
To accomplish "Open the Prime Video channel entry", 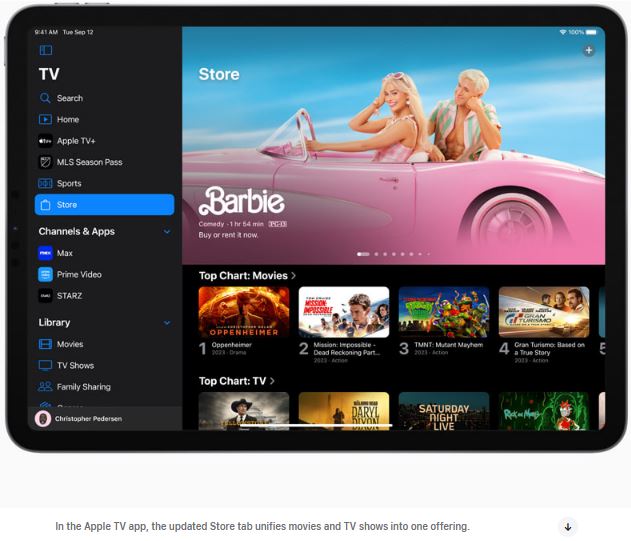I will click(105, 275).
